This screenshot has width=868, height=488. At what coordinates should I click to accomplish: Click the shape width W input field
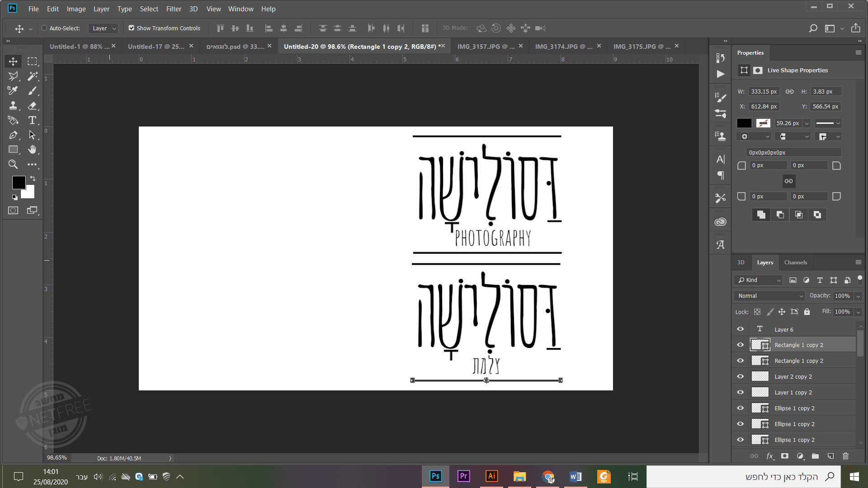(x=764, y=91)
